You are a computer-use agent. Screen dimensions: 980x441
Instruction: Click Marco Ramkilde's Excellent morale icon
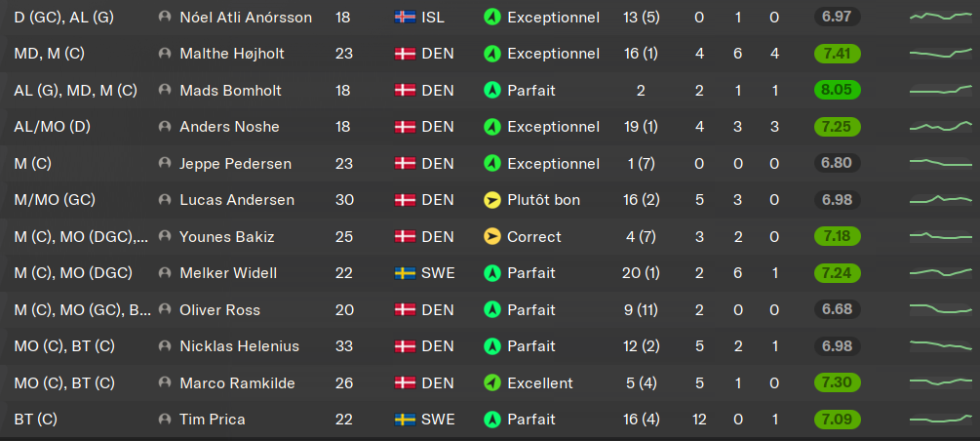point(492,382)
